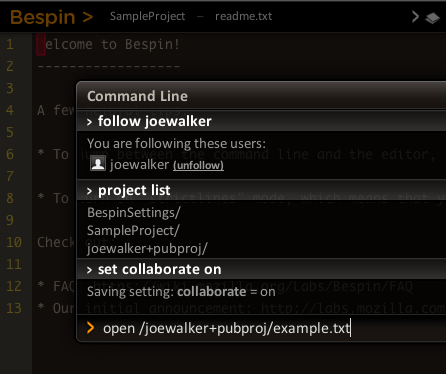This screenshot has height=374, width=446.
Task: Click the SampleProject name in header
Action: pos(147,16)
